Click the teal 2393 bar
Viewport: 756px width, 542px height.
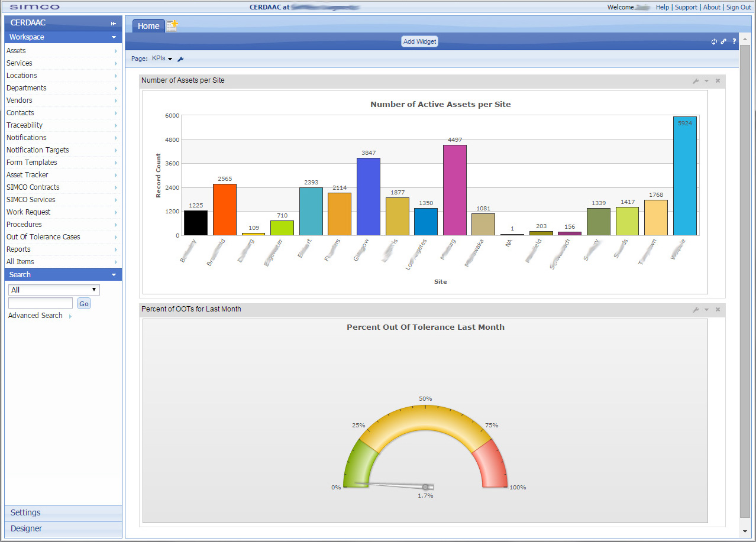[311, 212]
